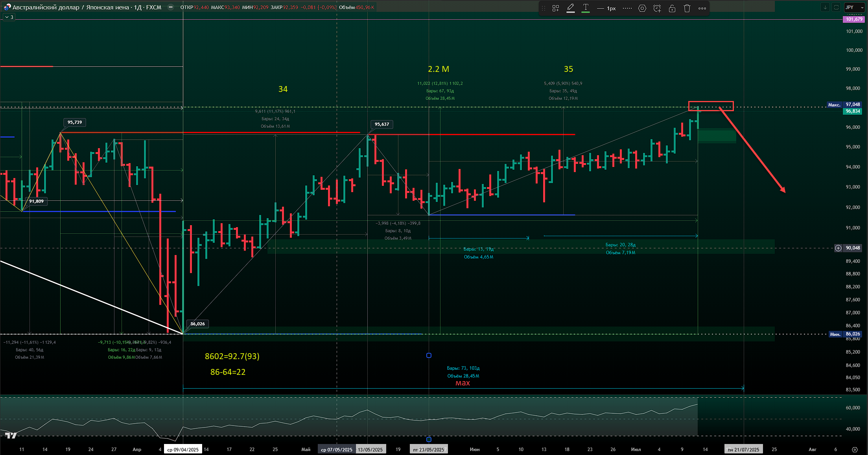Image resolution: width=868 pixels, height=455 pixels.
Task: Open time axis settings gear icon
Action: pyautogui.click(x=854, y=449)
